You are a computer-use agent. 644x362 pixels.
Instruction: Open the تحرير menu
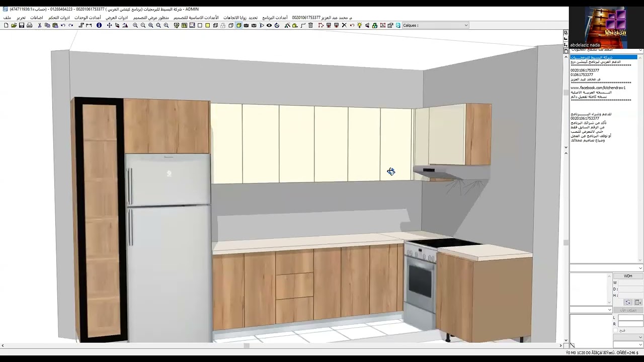(21, 18)
